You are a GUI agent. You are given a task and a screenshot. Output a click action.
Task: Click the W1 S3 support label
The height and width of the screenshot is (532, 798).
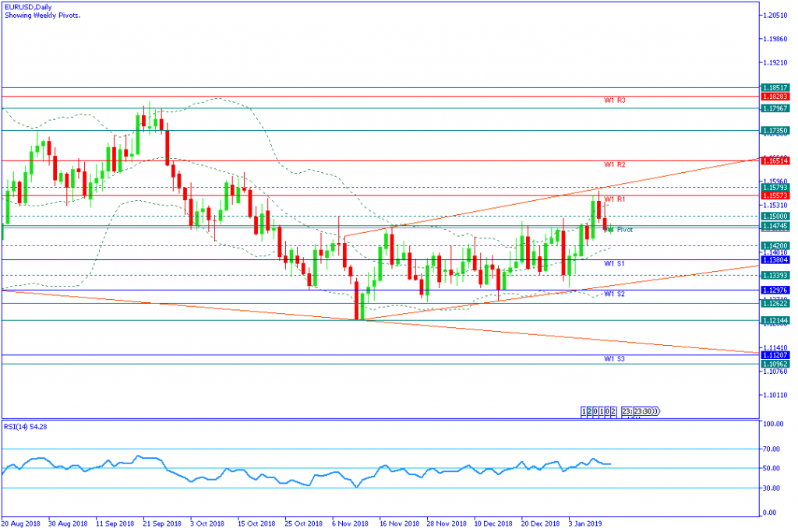[614, 359]
